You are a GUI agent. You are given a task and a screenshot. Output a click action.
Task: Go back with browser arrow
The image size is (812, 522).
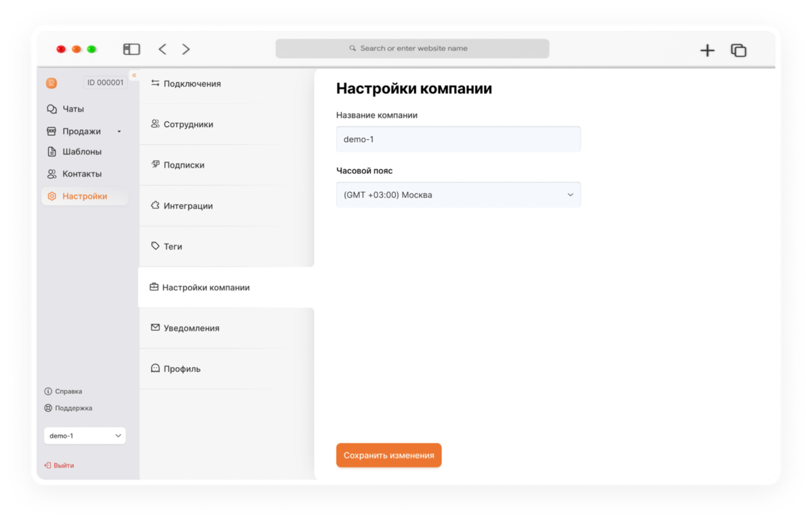coord(162,49)
